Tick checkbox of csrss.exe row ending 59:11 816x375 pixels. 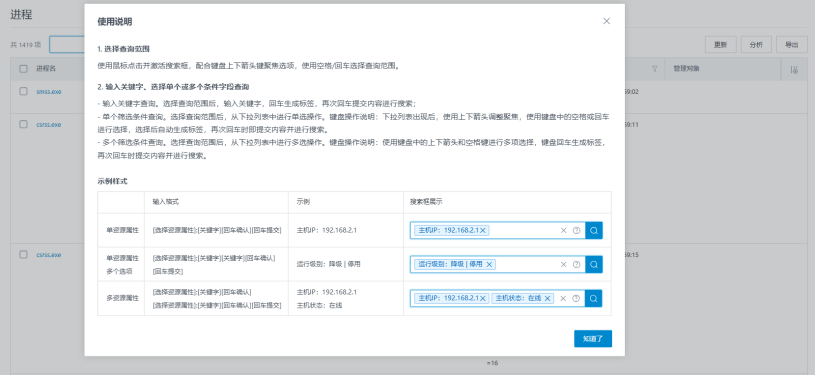pos(23,124)
